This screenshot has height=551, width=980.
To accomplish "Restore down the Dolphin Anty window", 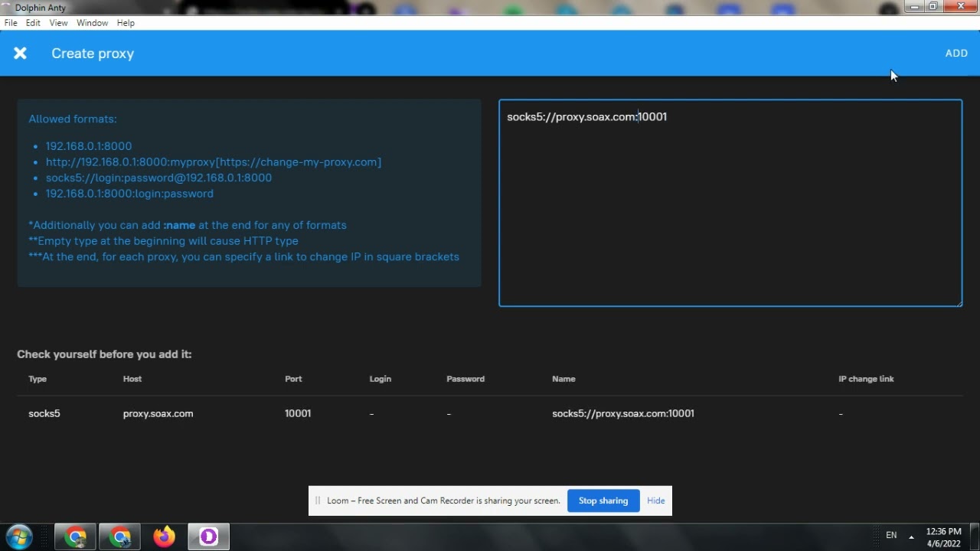I will pyautogui.click(x=933, y=7).
